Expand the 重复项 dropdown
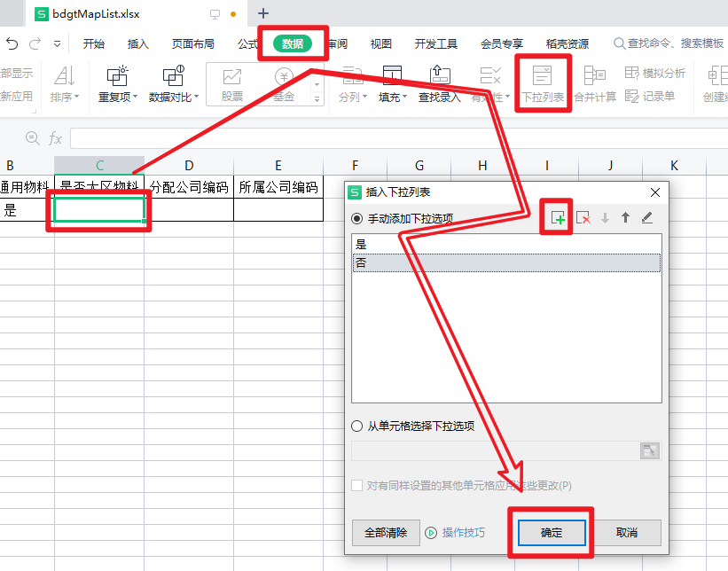This screenshot has width=728, height=571. [118, 97]
